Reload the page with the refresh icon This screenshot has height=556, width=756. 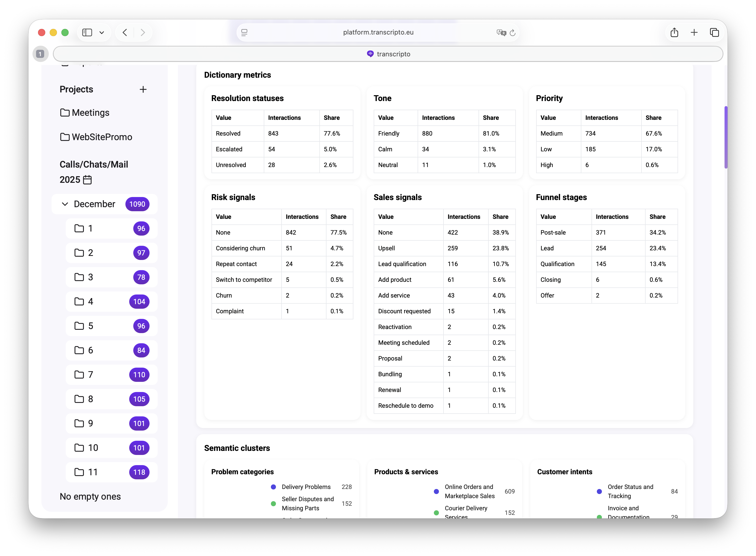point(512,33)
